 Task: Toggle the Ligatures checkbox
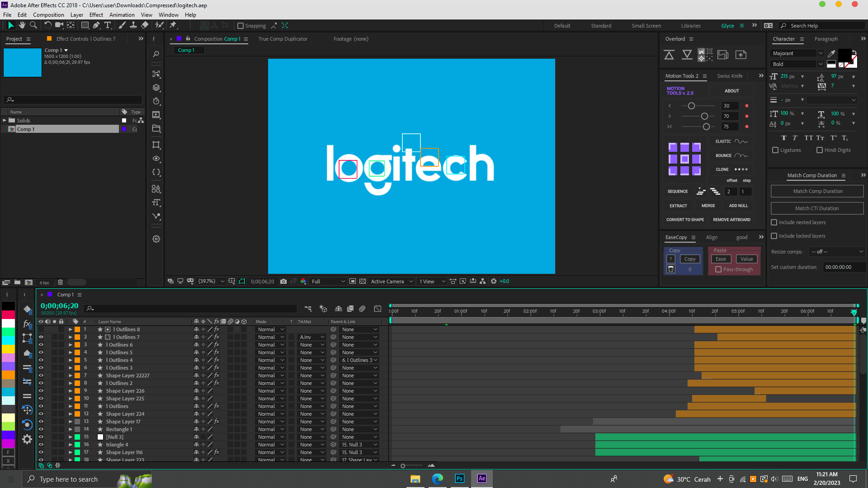coord(775,150)
